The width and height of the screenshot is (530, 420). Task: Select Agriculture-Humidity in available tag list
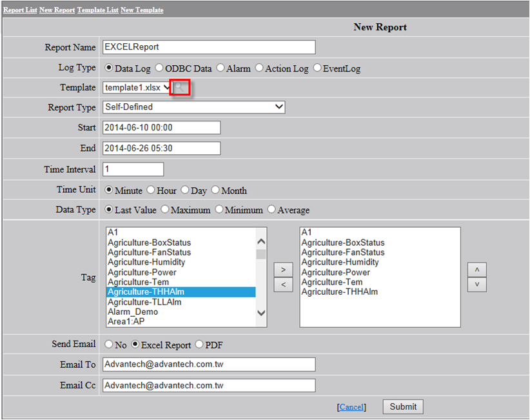[146, 262]
